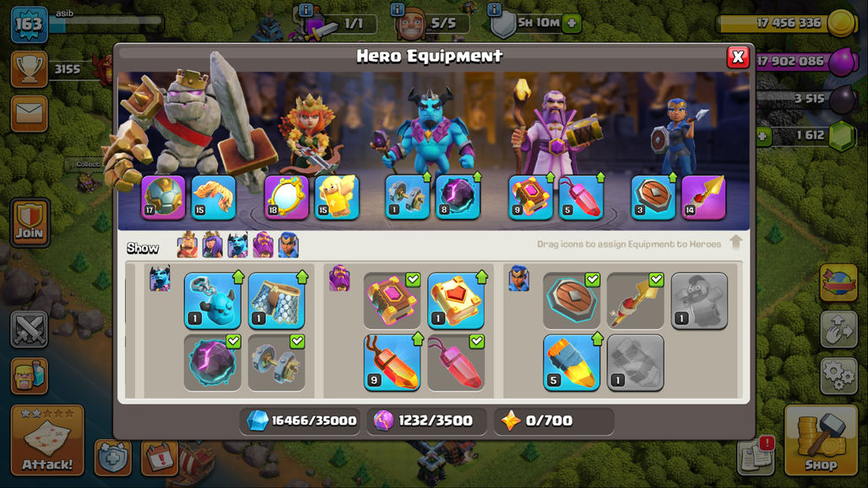Screen dimensions: 868x488
Task: Collapse the panel with the gray up arrow
Action: [x=735, y=242]
